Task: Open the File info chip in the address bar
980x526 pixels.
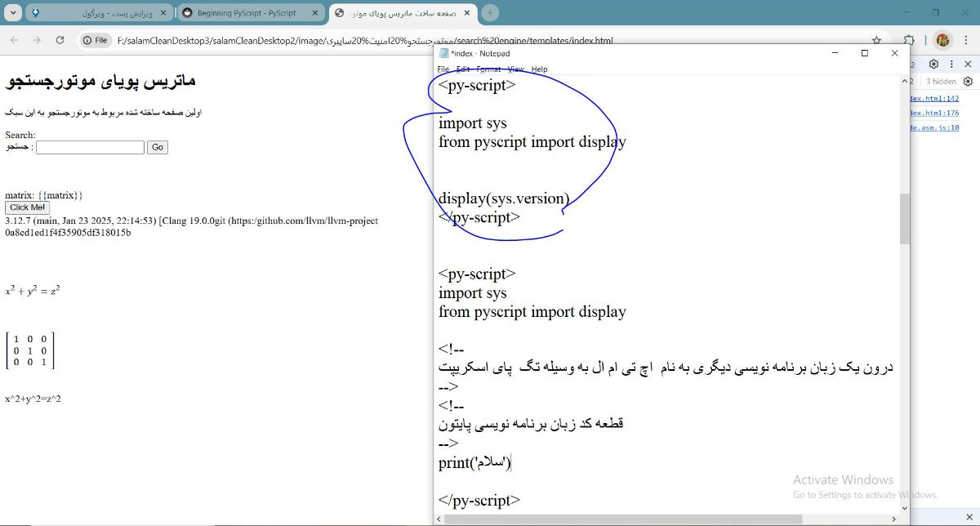Action: 96,39
